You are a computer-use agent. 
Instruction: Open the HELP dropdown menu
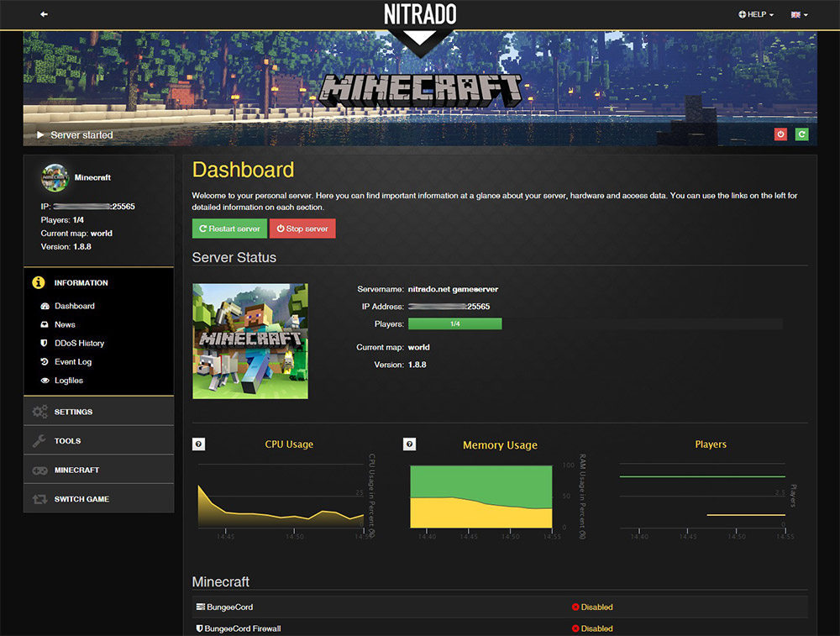coord(756,14)
